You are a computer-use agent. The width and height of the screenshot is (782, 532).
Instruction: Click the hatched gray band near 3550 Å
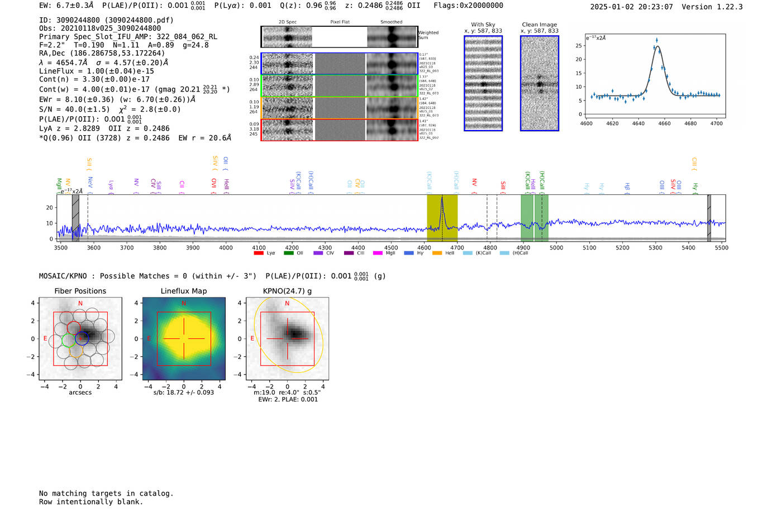point(75,218)
